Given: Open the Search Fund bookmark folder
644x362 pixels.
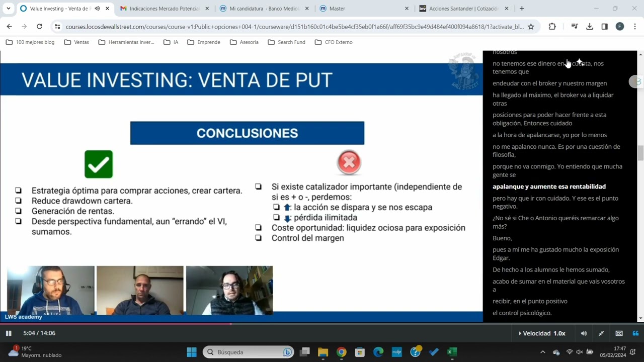Looking at the screenshot, I should coord(286,42).
